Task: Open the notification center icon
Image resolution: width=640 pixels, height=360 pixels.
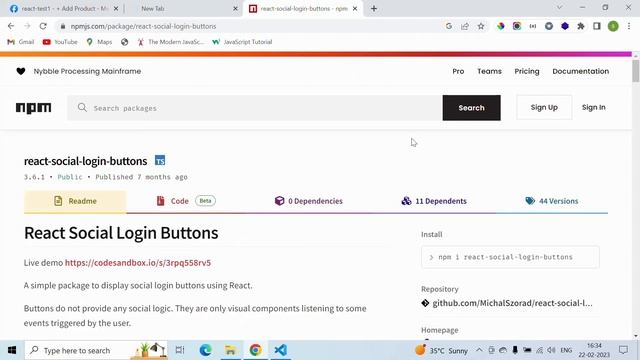Action: click(x=623, y=350)
